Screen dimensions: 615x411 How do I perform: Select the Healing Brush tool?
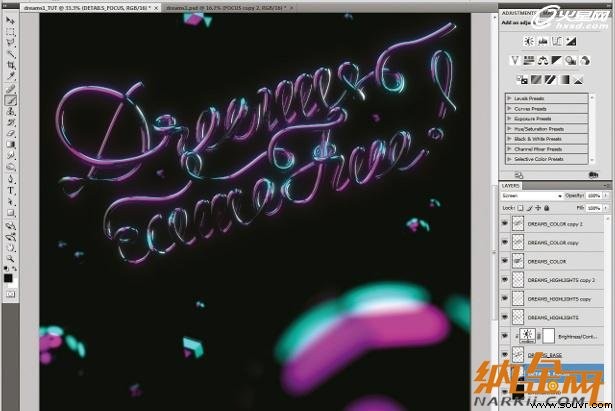tap(11, 89)
